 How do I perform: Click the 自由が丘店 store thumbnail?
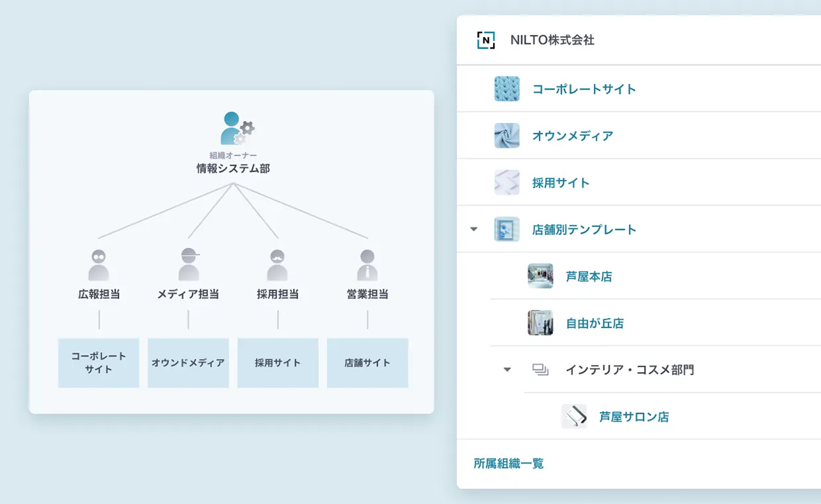[x=540, y=323]
